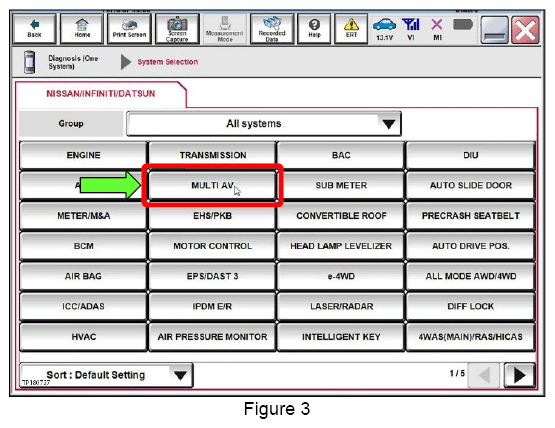
Task: Select the CONVERTIBLE ROOF system
Action: [341, 216]
